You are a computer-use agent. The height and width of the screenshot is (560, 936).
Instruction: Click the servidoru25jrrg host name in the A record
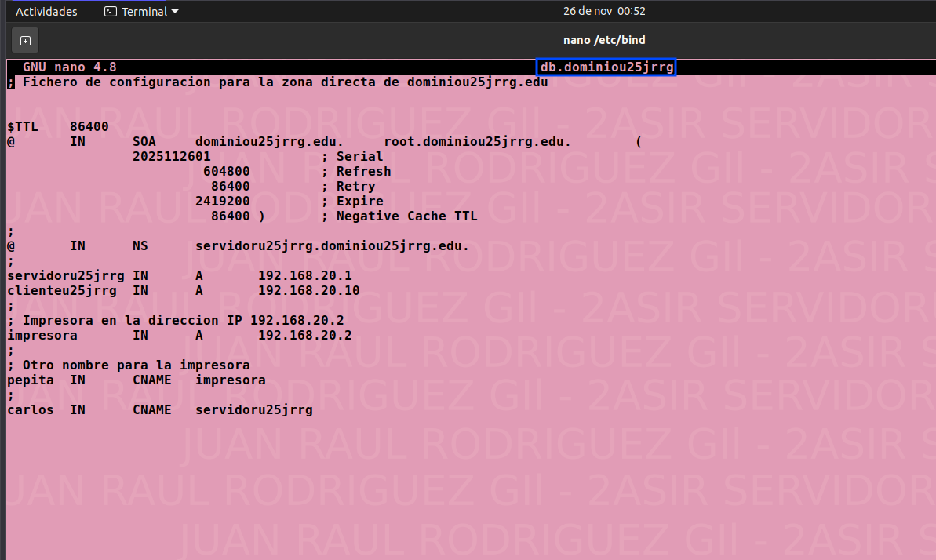tap(66, 276)
